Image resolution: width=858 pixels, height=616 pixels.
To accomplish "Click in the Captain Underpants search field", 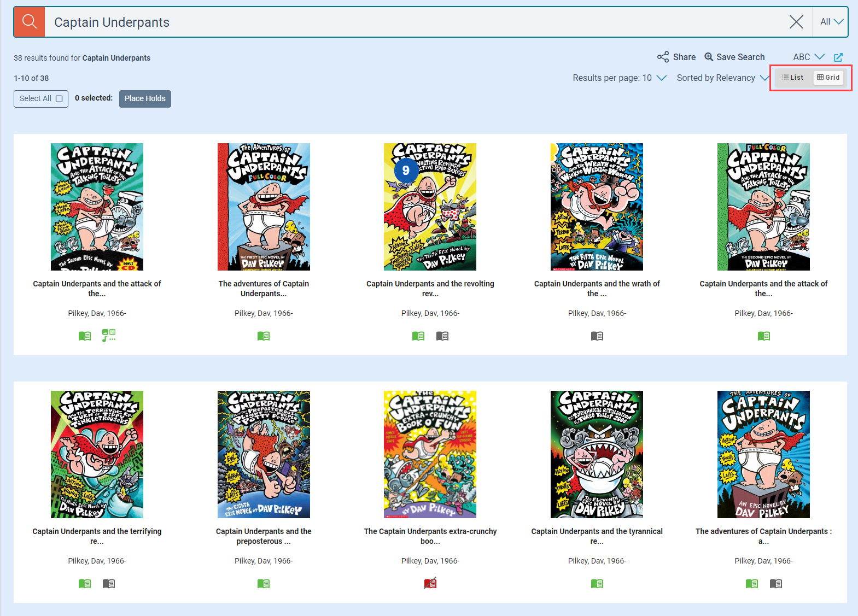I will (x=416, y=22).
